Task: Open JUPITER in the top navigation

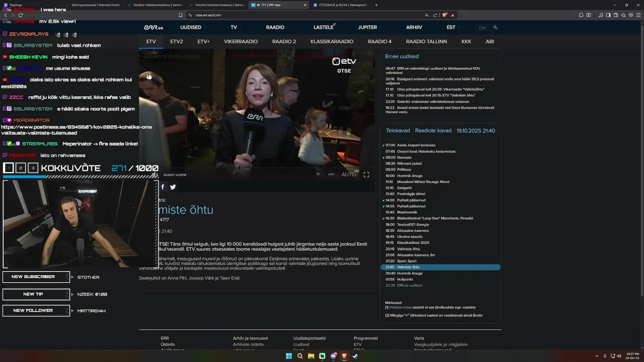Action: tap(367, 27)
